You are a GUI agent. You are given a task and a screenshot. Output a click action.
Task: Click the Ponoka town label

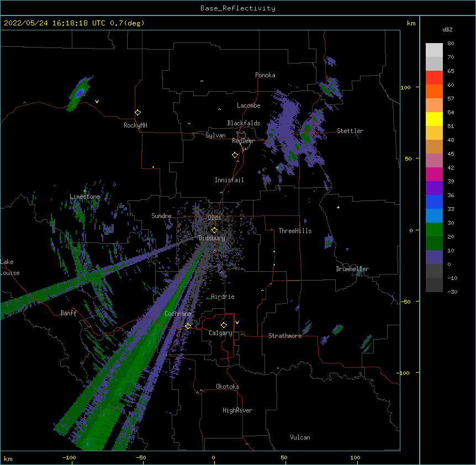(x=265, y=75)
